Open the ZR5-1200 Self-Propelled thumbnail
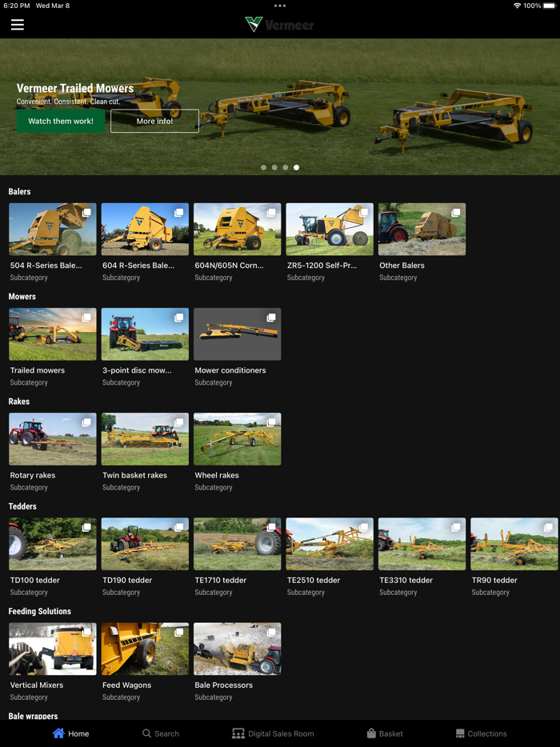This screenshot has width=560, height=747. point(330,230)
